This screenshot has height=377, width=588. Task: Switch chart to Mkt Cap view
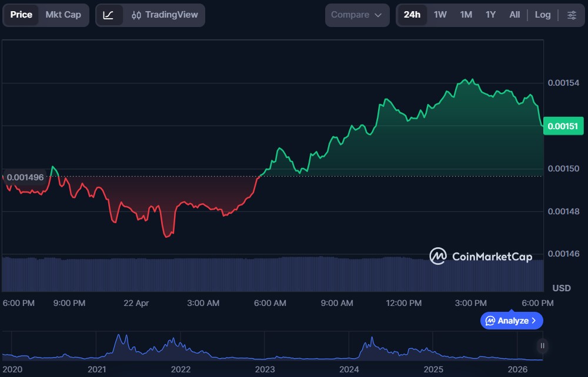(x=64, y=15)
